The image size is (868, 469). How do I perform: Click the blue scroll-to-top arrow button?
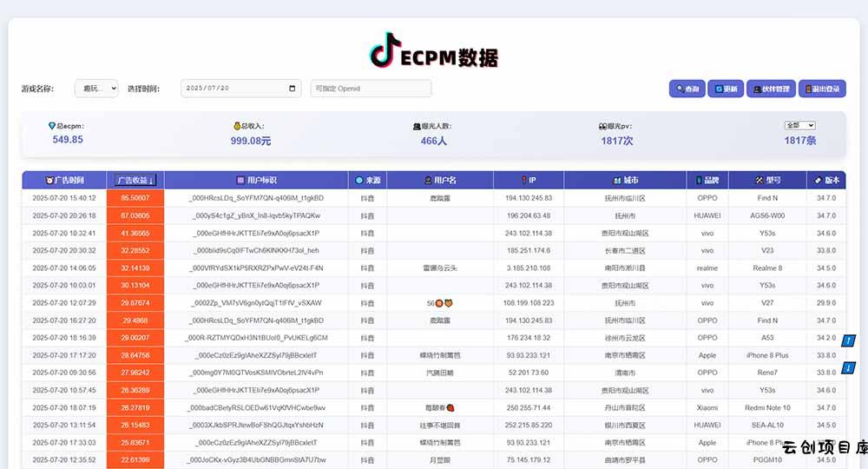click(849, 340)
